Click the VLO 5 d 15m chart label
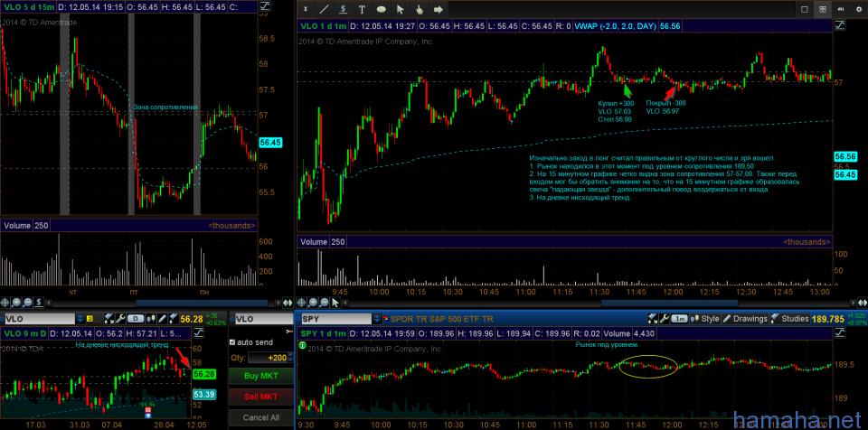Viewport: 868px width, 430px height. pos(28,6)
